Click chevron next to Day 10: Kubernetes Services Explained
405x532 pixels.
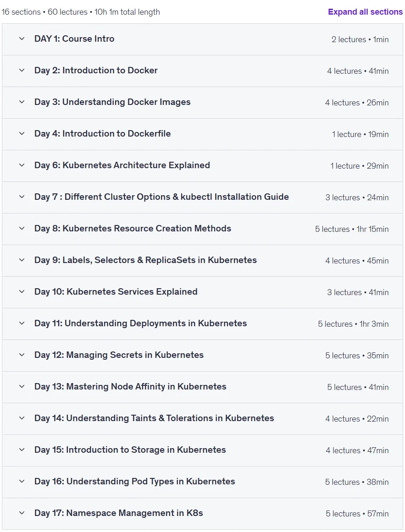point(22,291)
